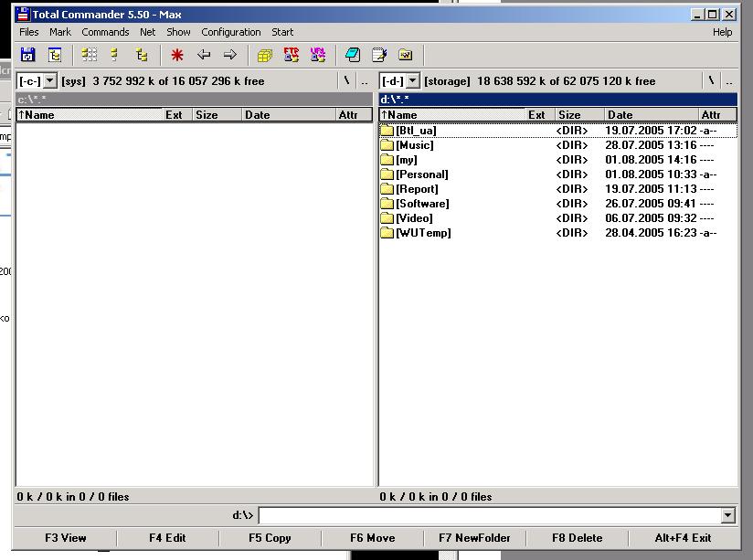Select the [Video] folder row
This screenshot has width=753, height=560.
[558, 218]
